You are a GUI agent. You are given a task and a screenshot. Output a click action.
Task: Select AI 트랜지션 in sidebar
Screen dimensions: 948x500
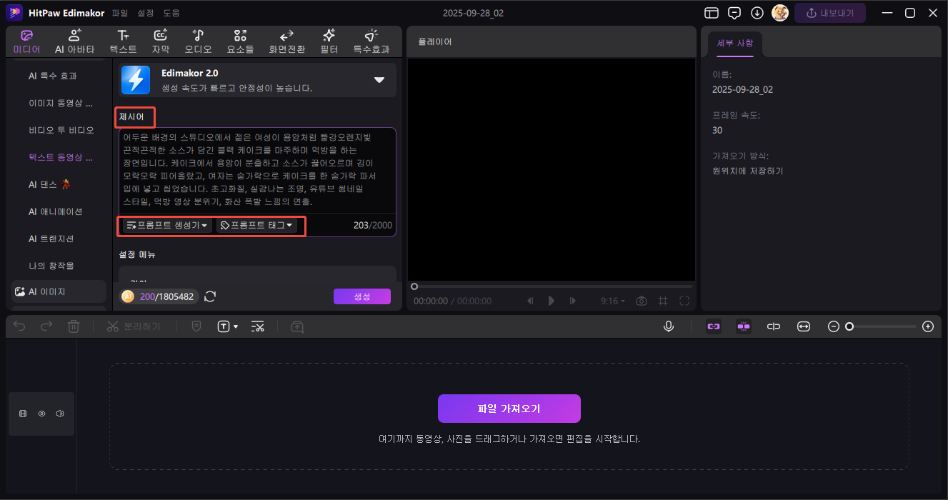pyautogui.click(x=51, y=239)
